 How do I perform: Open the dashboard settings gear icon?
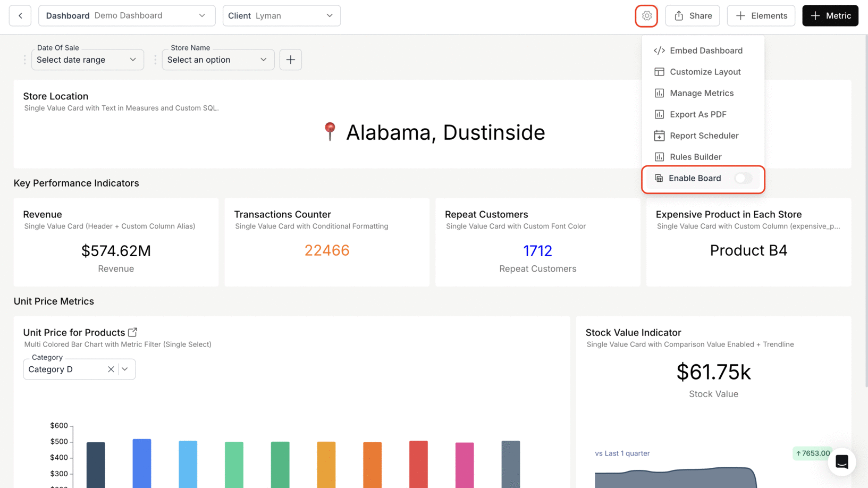[646, 15]
